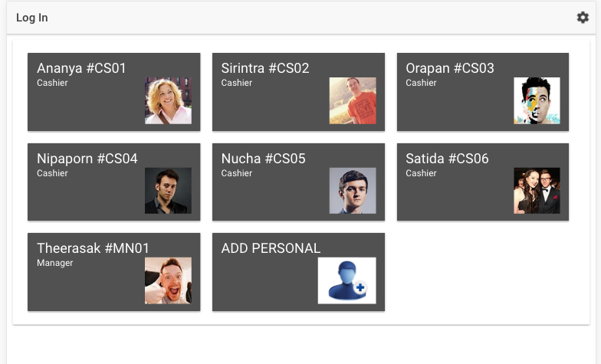Open the settings gear icon
The width and height of the screenshot is (601, 364).
click(x=583, y=18)
